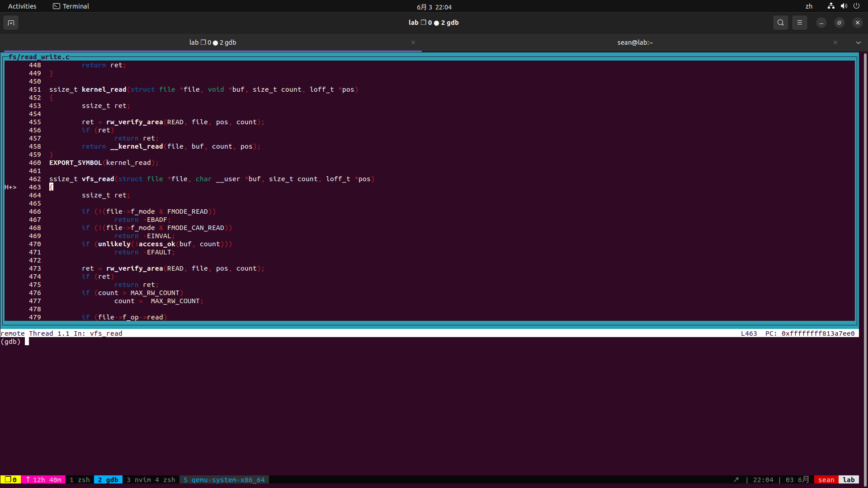This screenshot has height=488, width=868.
Task: Click 'kernel_read' definition on line 451
Action: (104, 89)
